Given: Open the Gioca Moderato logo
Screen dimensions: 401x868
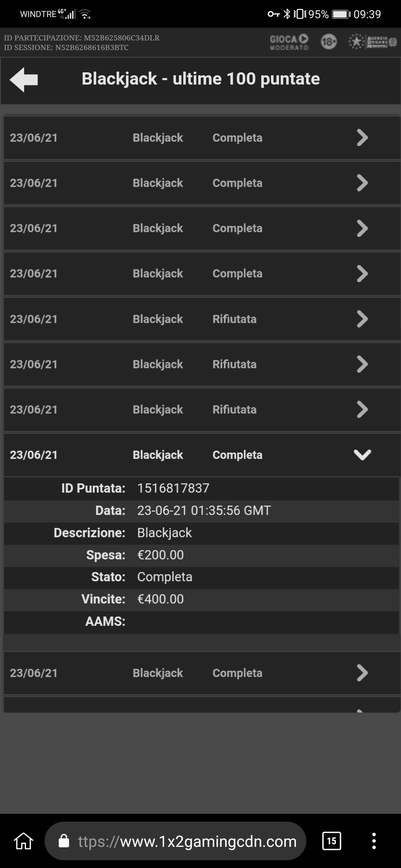Looking at the screenshot, I should click(289, 42).
